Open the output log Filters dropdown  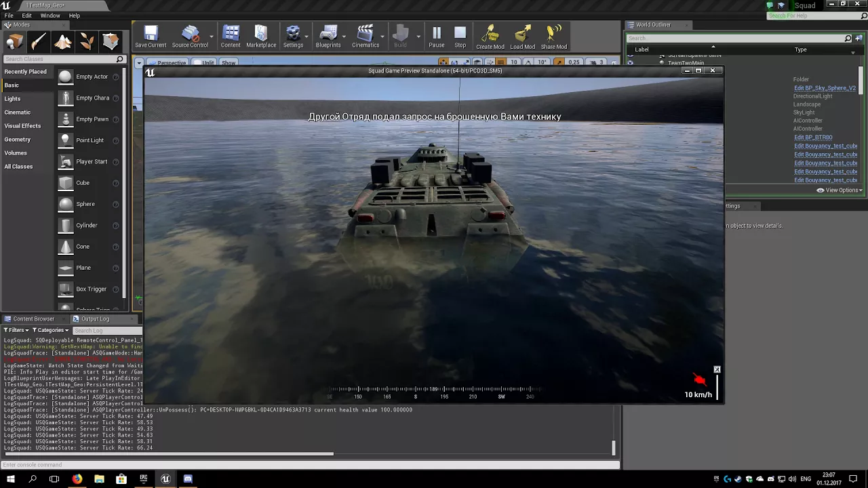pyautogui.click(x=16, y=330)
